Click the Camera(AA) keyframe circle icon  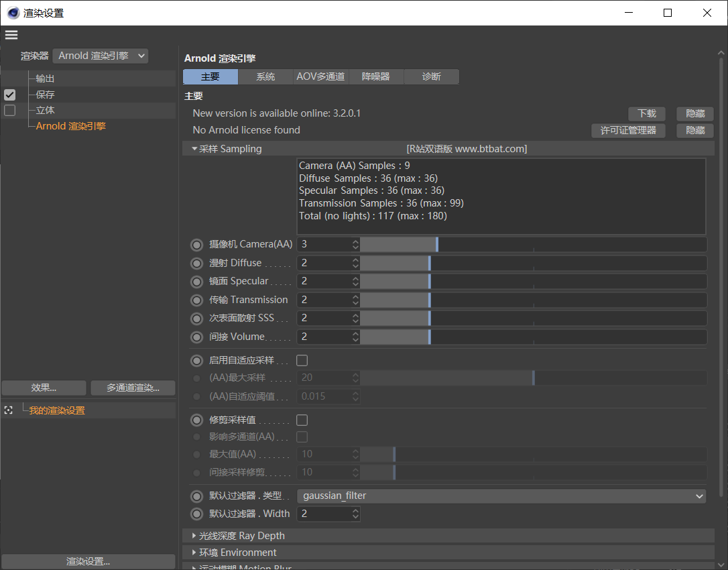tap(196, 245)
